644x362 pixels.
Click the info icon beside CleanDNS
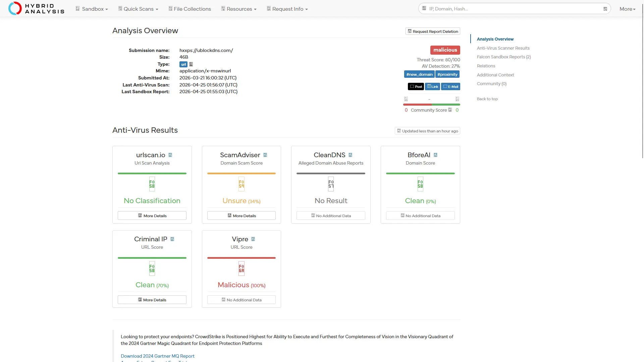tap(350, 155)
